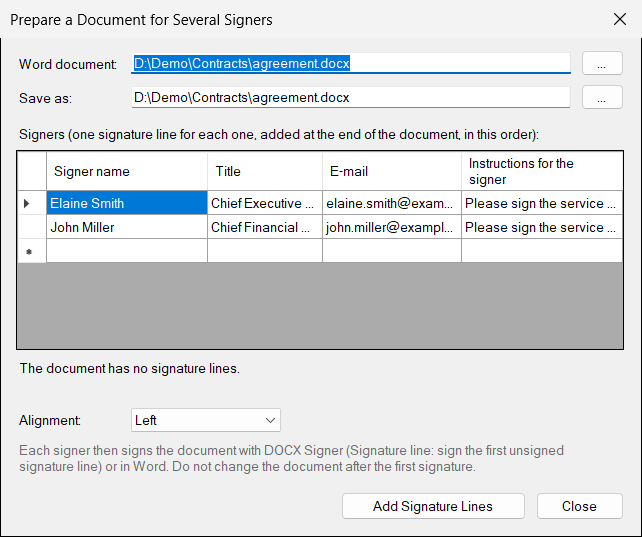The width and height of the screenshot is (642, 537).
Task: Close the dialog with the X icon
Action: click(x=620, y=19)
